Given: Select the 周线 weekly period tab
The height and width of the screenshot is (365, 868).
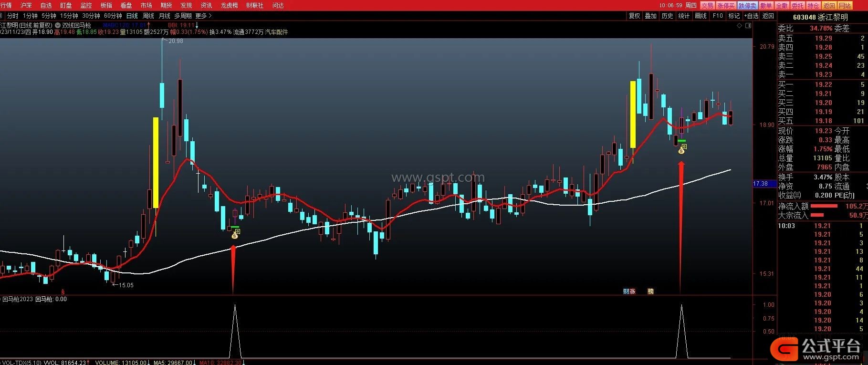Looking at the screenshot, I should pos(148,16).
